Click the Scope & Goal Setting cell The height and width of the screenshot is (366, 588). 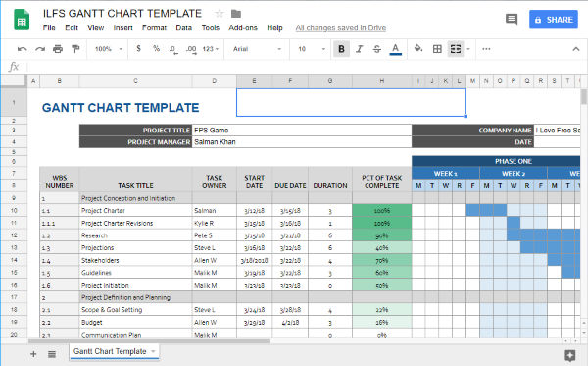135,310
